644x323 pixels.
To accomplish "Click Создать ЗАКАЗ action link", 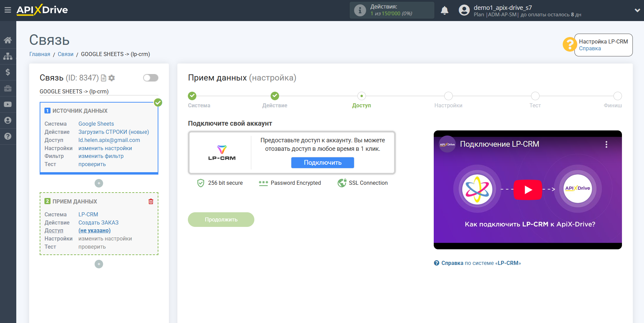I will pyautogui.click(x=98, y=223).
